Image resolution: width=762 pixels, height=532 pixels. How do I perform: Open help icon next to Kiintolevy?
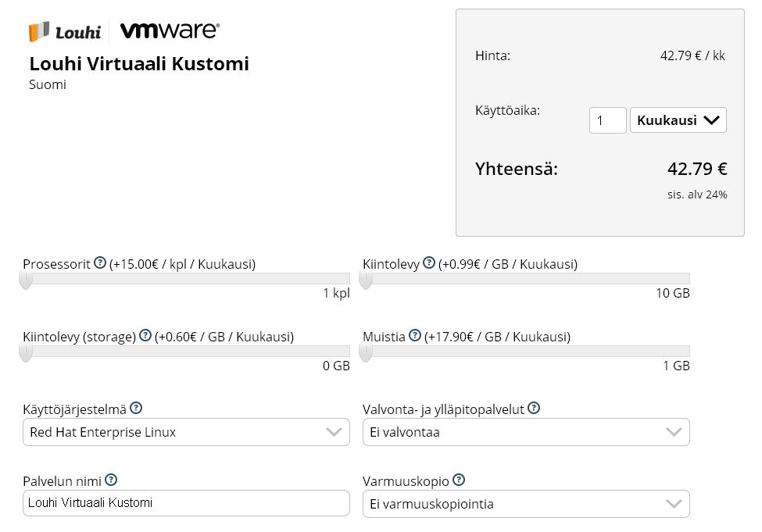tap(428, 262)
